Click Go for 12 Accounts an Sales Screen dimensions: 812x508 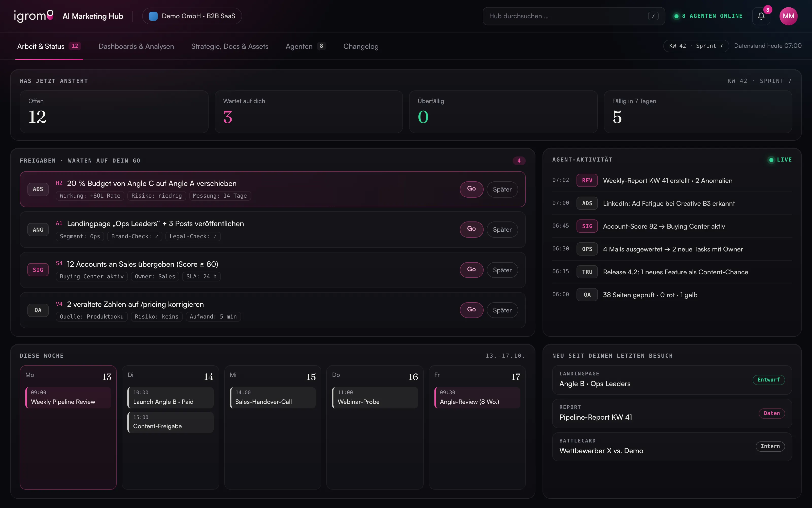pos(471,270)
